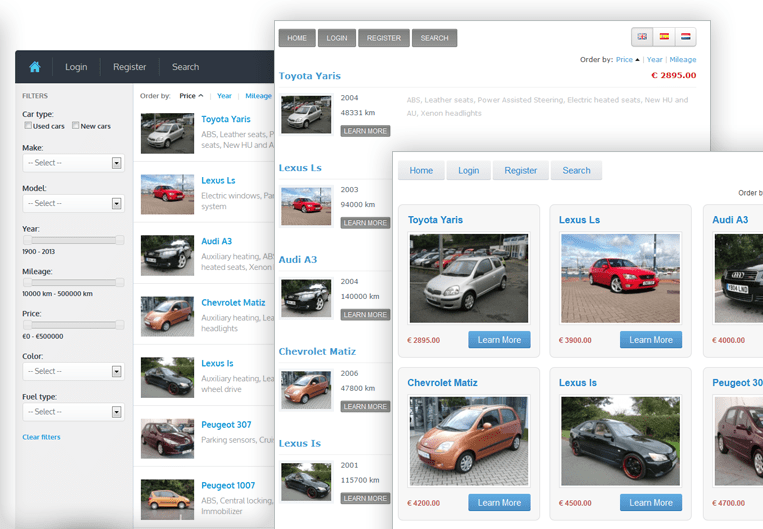This screenshot has width=763, height=529.
Task: Click LEARN MORE under Lexus Is 115700 km
Action: pos(365,498)
